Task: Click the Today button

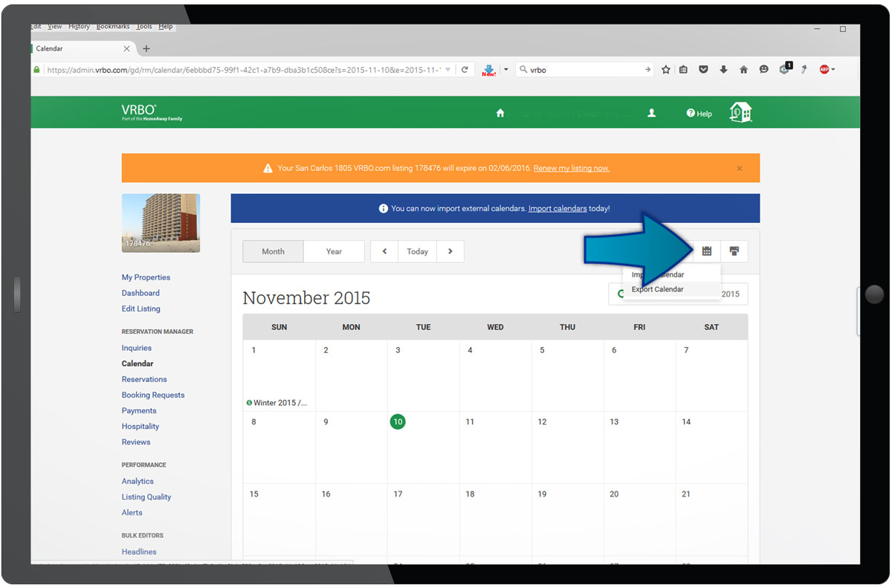Action: [417, 251]
